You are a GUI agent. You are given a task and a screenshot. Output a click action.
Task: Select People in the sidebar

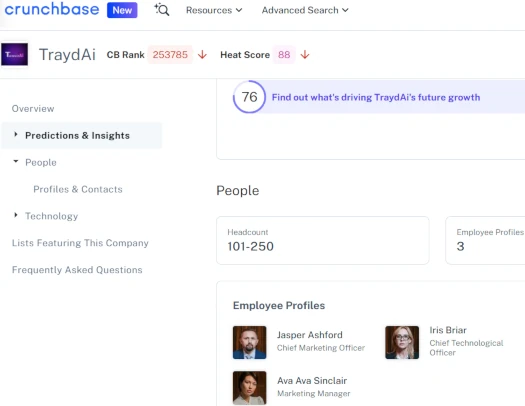click(41, 163)
